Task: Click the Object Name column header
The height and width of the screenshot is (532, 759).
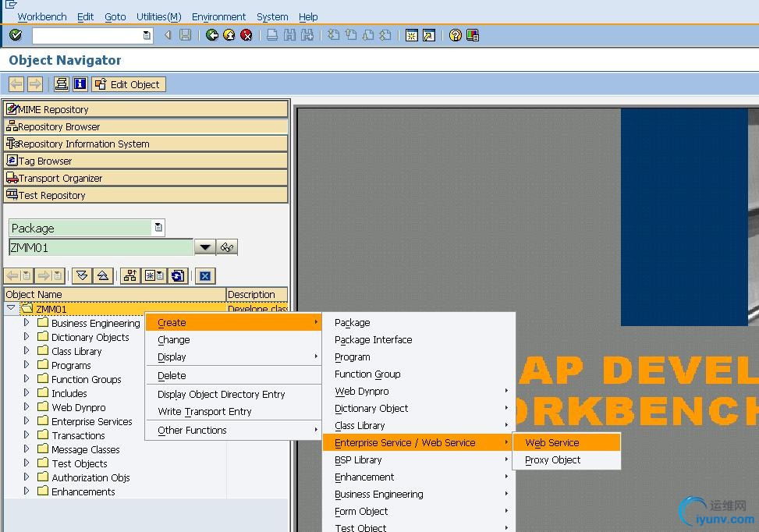Action: 115,294
